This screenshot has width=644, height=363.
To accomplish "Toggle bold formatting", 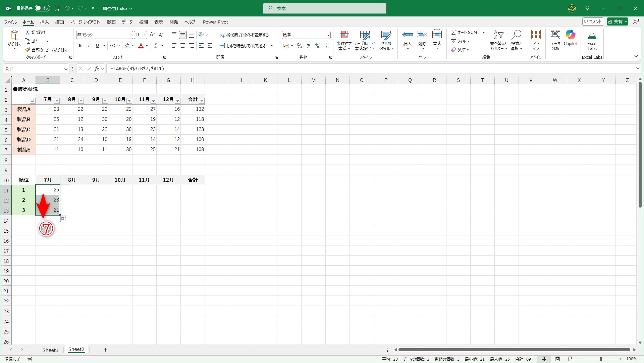I will click(x=80, y=46).
